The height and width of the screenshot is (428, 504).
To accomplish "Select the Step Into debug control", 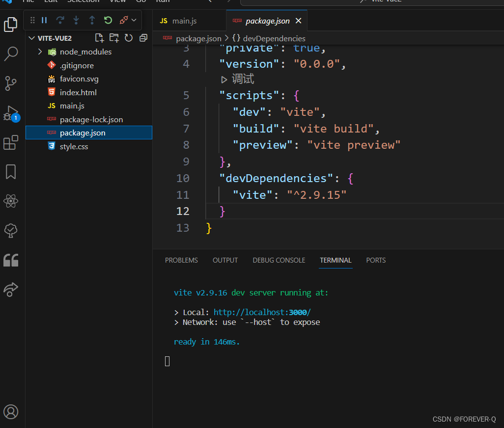I will point(76,20).
